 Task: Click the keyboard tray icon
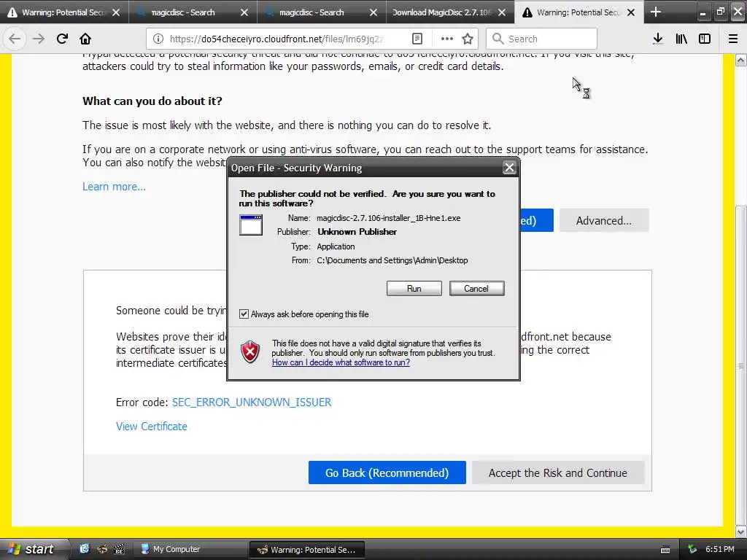pos(665,550)
